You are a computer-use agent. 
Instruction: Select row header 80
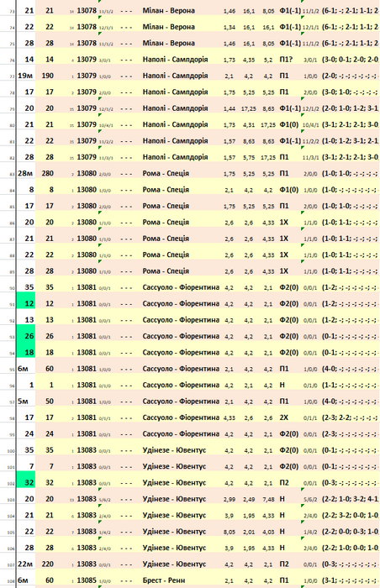pyautogui.click(x=11, y=126)
